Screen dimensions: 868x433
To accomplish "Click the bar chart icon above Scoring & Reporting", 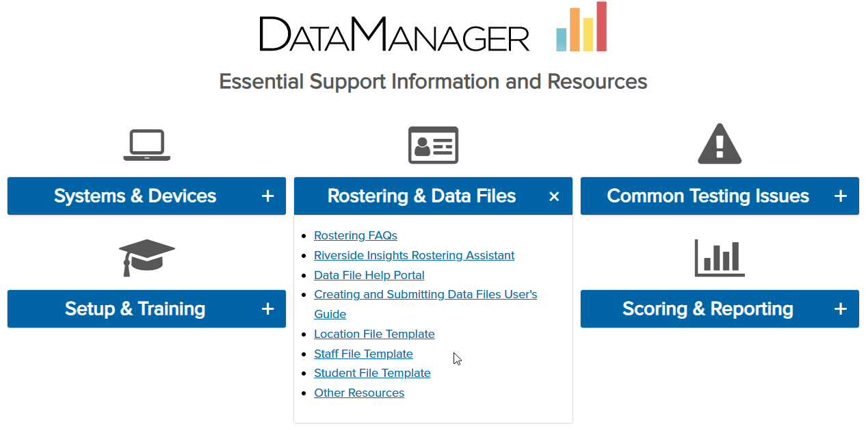I will pyautogui.click(x=719, y=258).
